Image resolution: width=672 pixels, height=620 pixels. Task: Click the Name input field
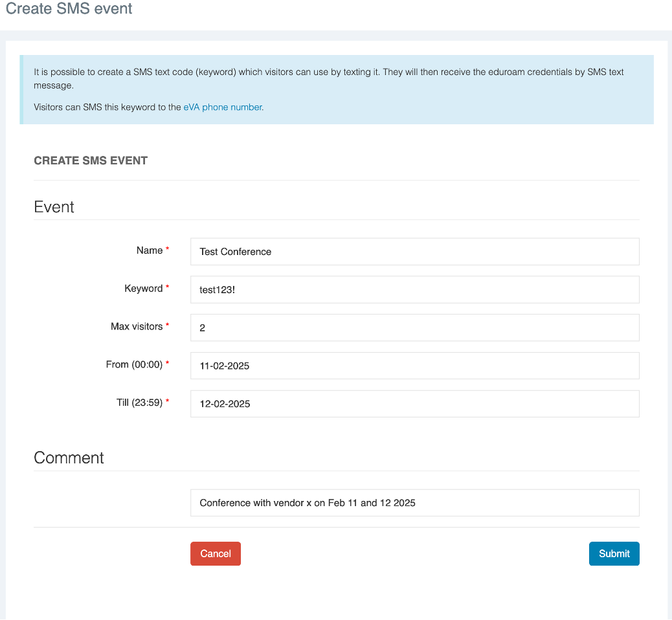pos(414,251)
